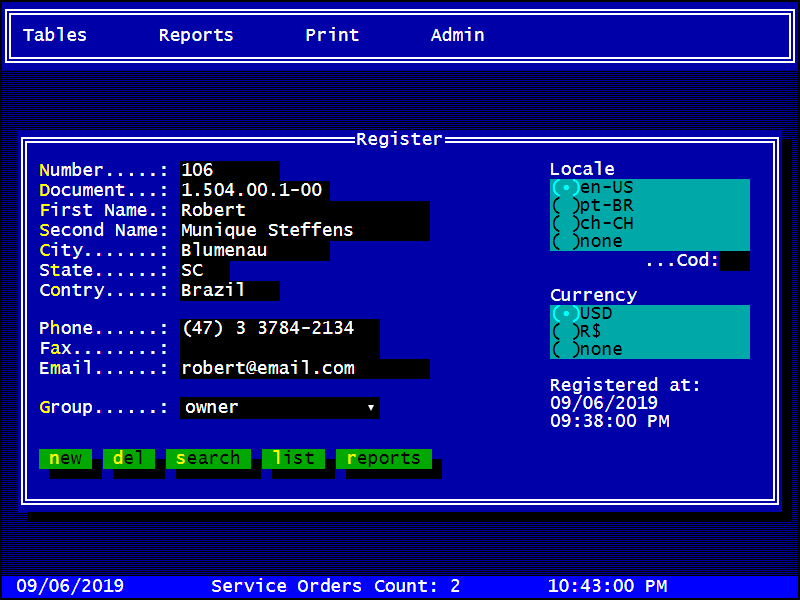This screenshot has height=600, width=800.
Task: Click the 'Currency' section heading
Action: [594, 295]
